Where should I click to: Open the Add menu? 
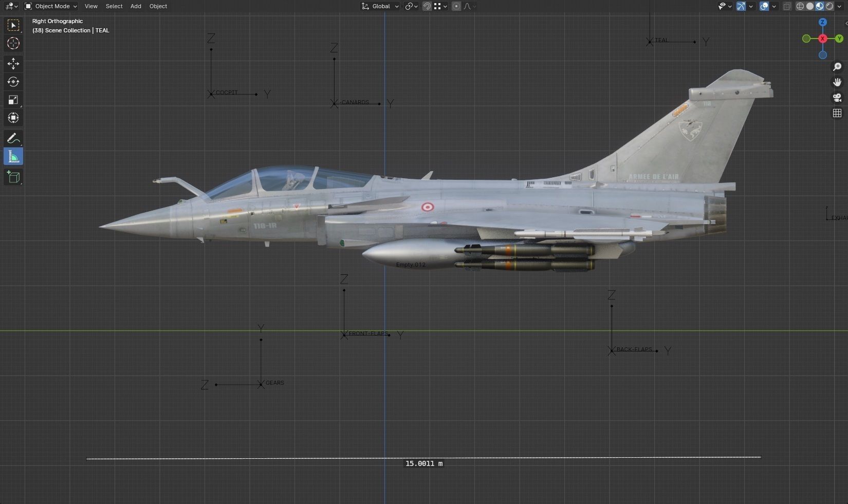(136, 6)
